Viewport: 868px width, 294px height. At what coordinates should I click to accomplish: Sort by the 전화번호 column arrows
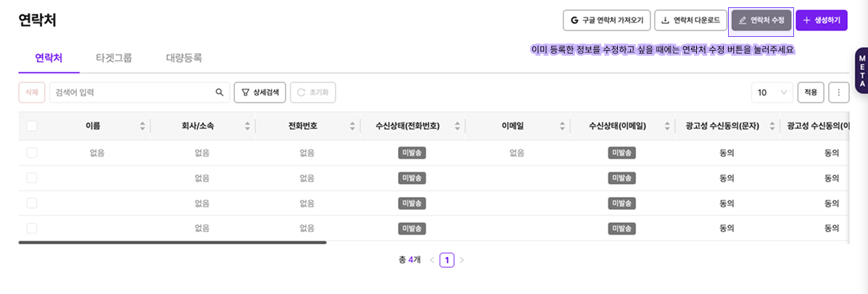click(352, 126)
